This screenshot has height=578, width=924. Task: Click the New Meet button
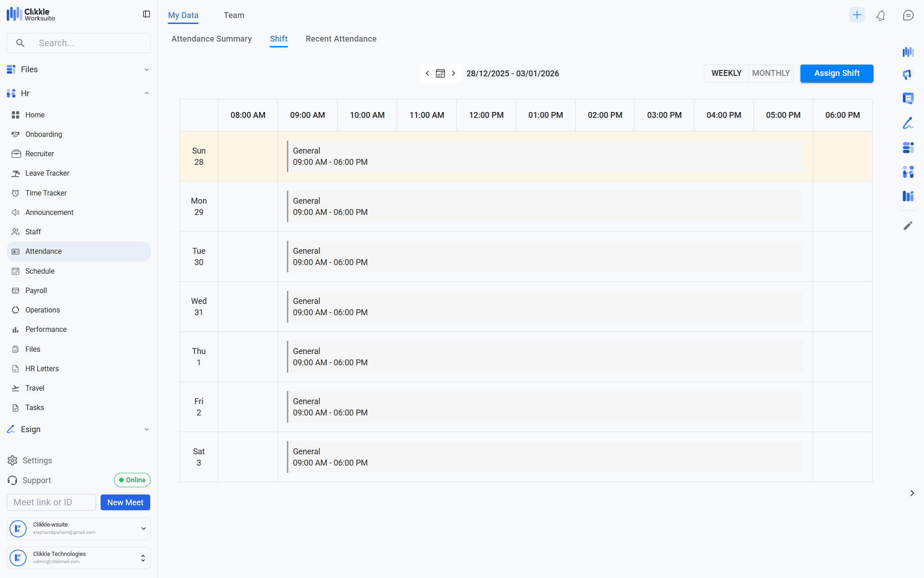pyautogui.click(x=125, y=502)
